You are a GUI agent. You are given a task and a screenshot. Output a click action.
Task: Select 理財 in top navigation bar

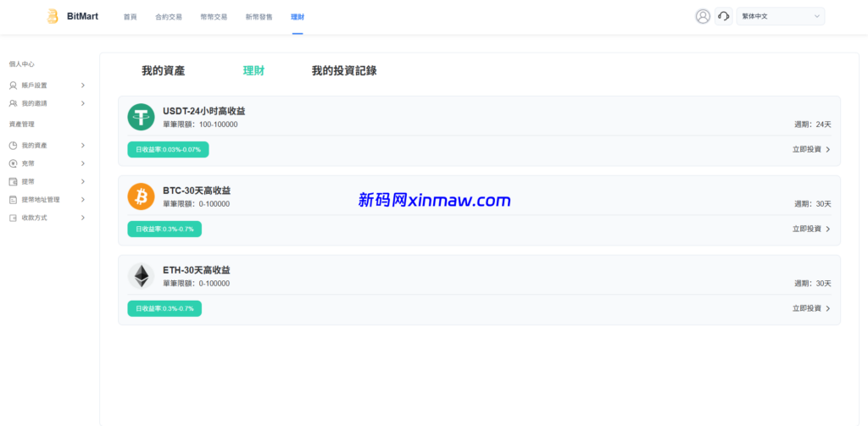298,17
